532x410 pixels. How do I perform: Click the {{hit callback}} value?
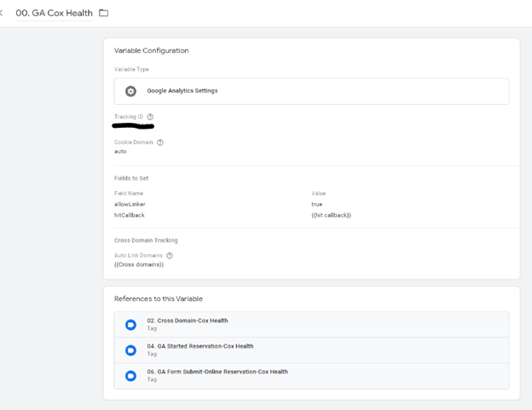(x=331, y=215)
